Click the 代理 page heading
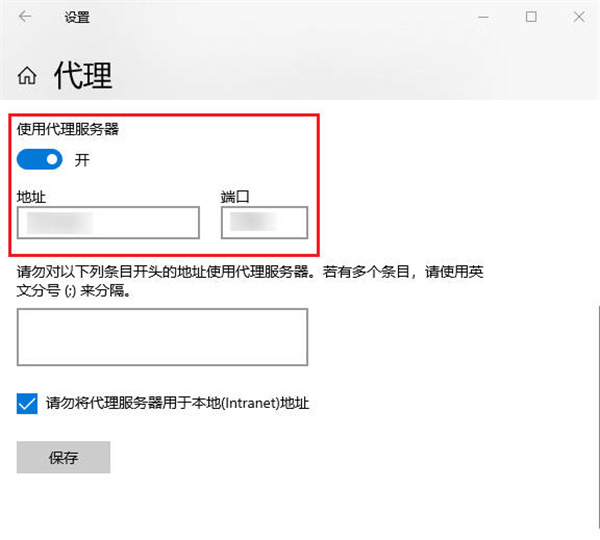The height and width of the screenshot is (540, 600). click(x=83, y=75)
